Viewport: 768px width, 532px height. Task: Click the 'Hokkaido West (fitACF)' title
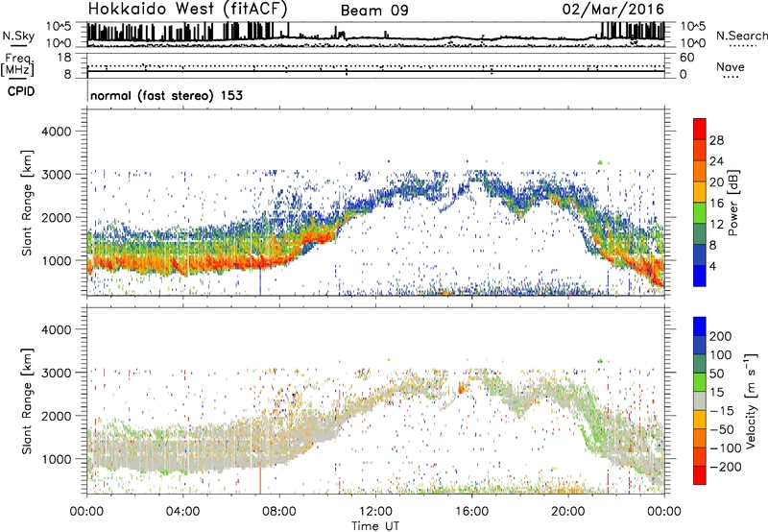[187, 9]
